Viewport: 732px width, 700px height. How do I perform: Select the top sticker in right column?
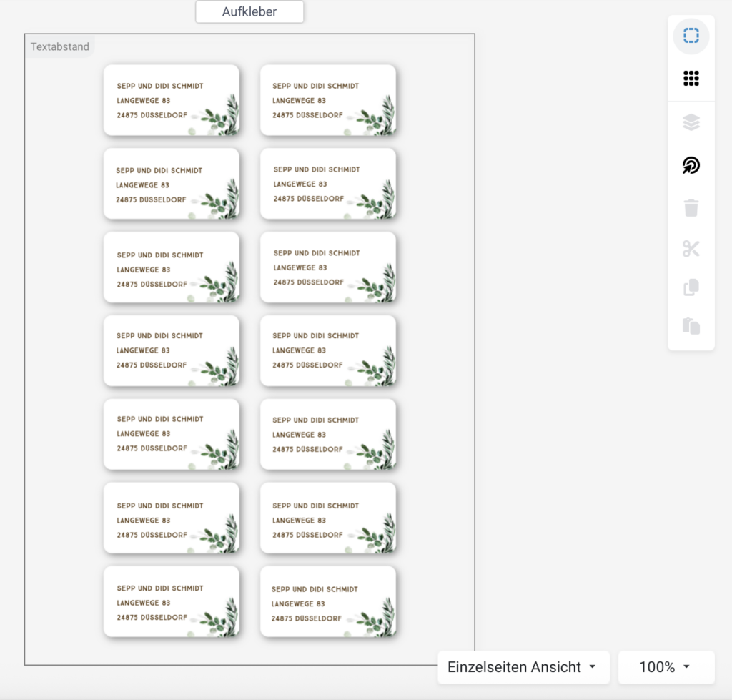tap(328, 100)
